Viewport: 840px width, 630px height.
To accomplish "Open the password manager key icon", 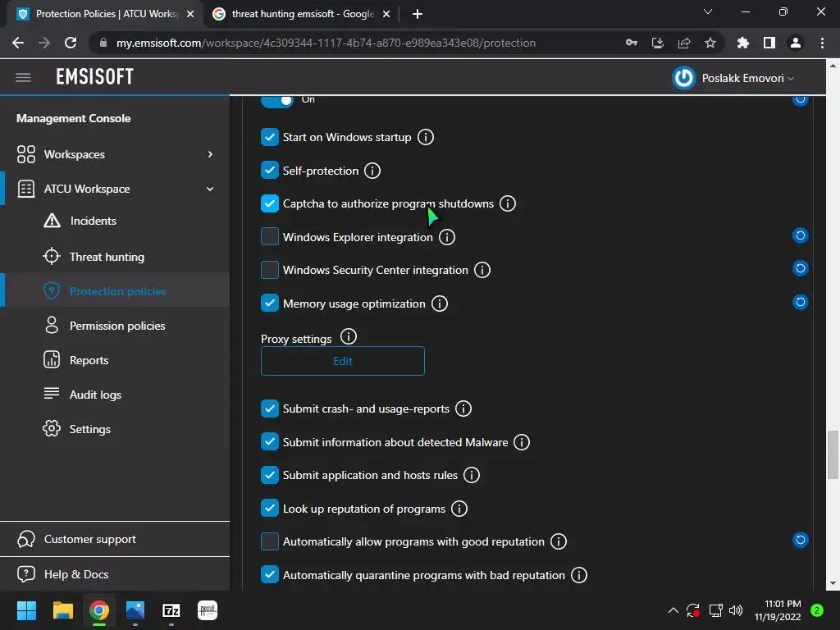I will coord(631,43).
